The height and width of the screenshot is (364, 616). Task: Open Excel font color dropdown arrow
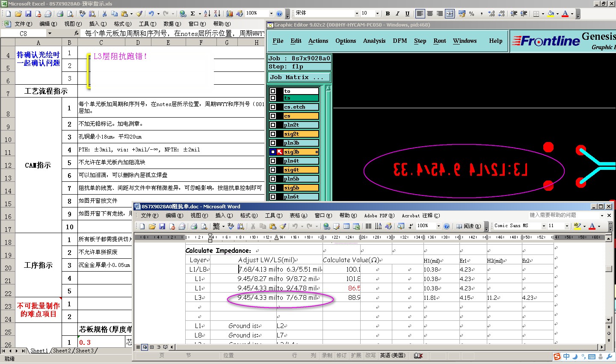(572, 14)
